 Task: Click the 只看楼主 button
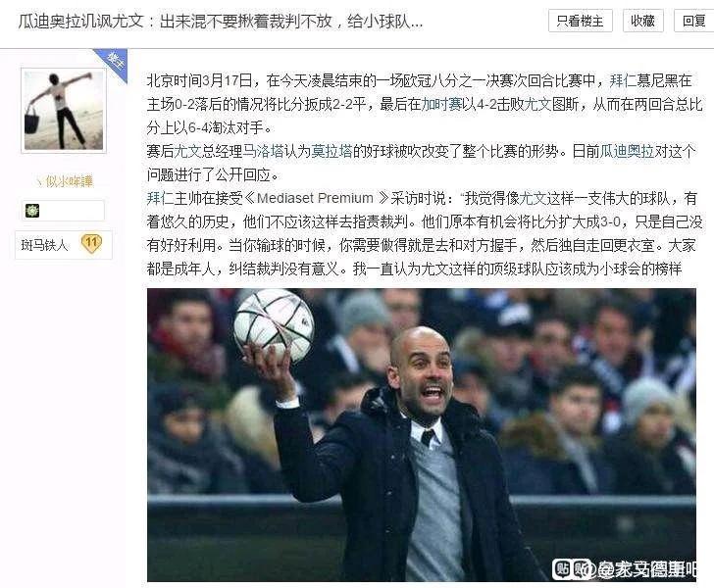click(x=581, y=21)
